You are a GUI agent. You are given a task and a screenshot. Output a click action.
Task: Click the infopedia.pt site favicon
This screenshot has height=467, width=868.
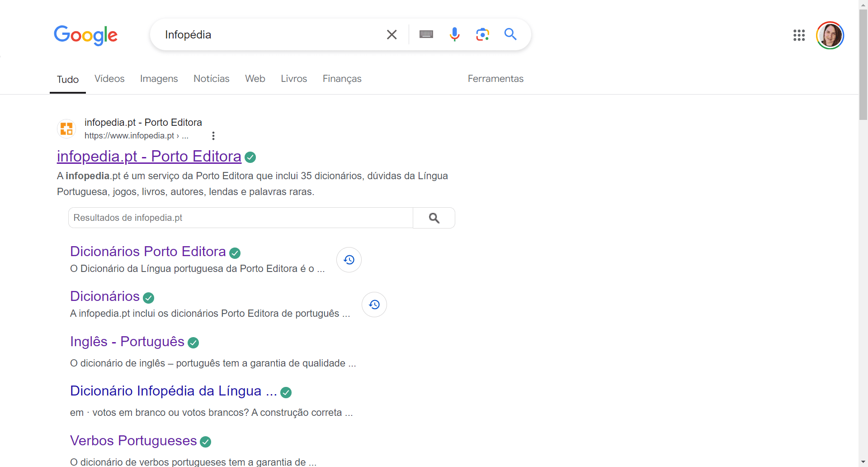[x=66, y=129]
